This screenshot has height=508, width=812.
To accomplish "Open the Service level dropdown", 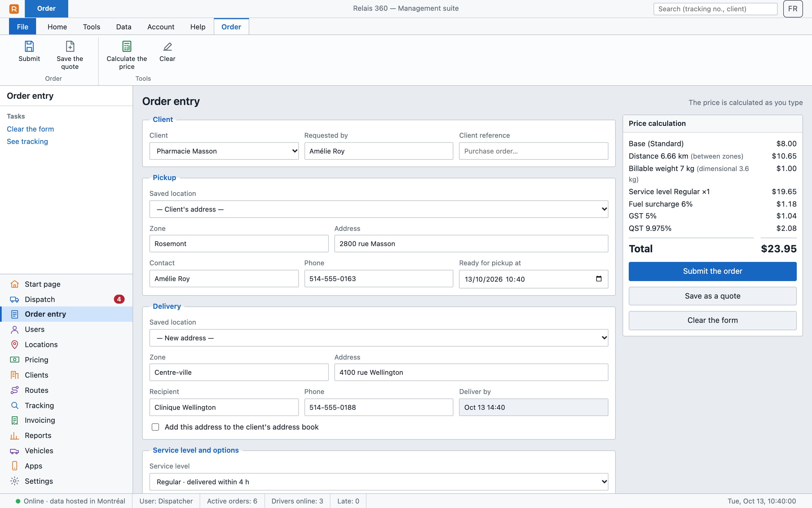I will (x=378, y=481).
